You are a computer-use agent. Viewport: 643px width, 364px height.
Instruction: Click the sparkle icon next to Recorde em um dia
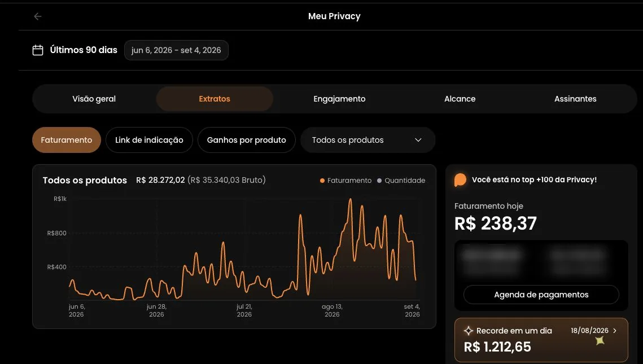pos(469,331)
